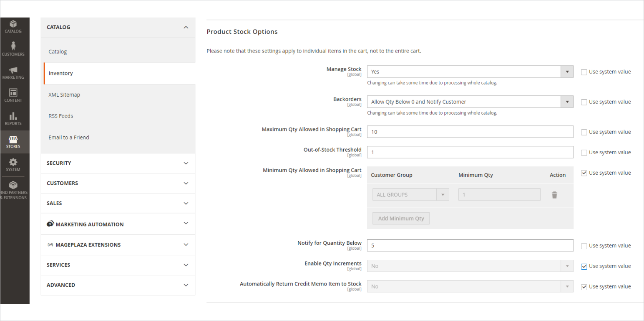This screenshot has width=644, height=321.
Task: Expand the CUSTOMERS section
Action: (118, 183)
